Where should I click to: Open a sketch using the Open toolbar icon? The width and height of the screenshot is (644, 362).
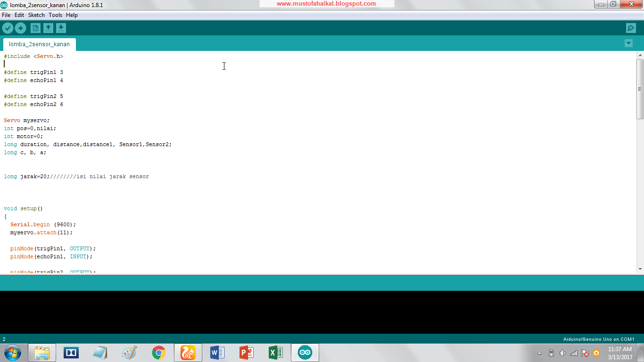[x=48, y=28]
